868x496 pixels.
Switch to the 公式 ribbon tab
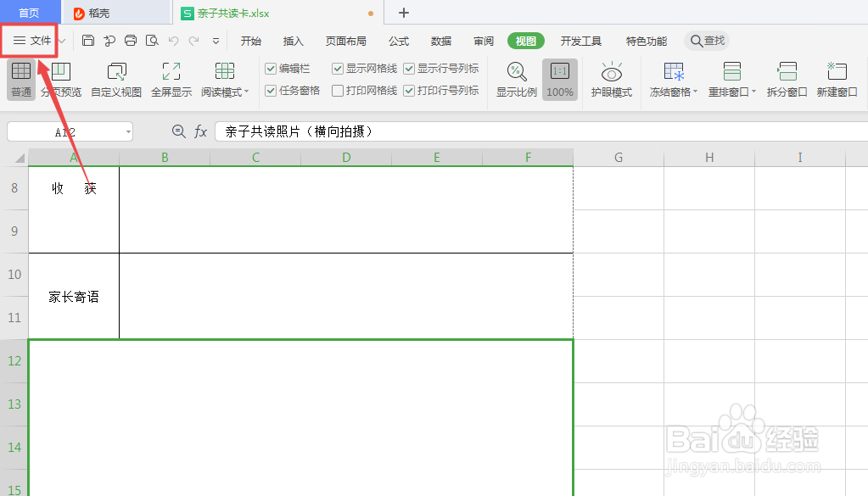tap(399, 41)
